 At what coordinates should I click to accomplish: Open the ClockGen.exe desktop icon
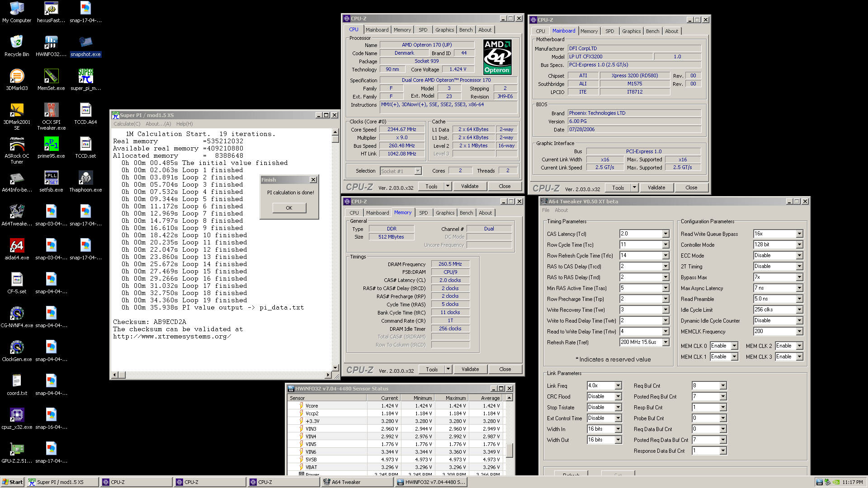[x=17, y=348]
